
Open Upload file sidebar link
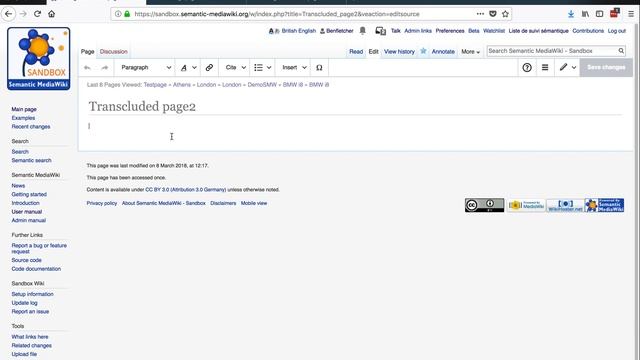(24, 354)
